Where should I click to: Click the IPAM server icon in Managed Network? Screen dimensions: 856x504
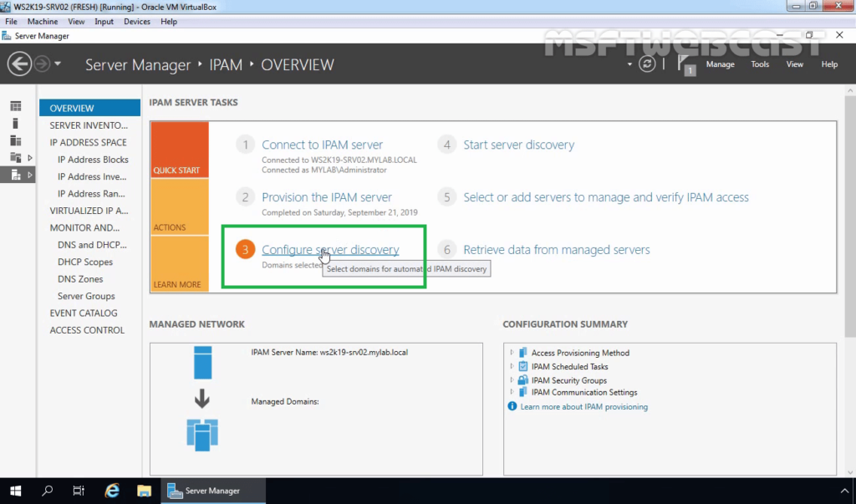(x=202, y=363)
